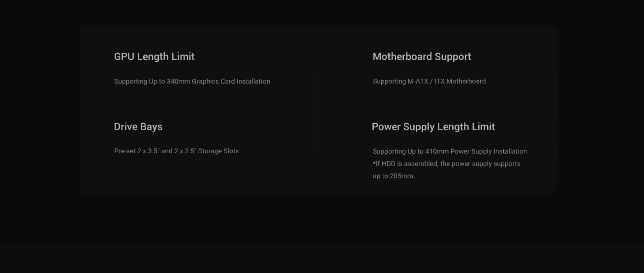Image resolution: width=644 pixels, height=273 pixels.
Task: Click the word '340mm' in GPU description
Action: (178, 81)
